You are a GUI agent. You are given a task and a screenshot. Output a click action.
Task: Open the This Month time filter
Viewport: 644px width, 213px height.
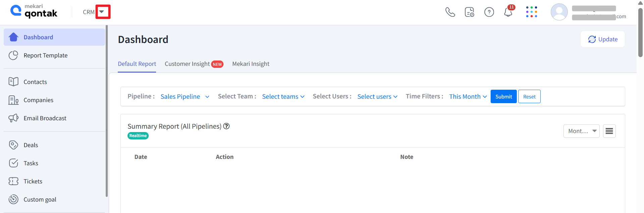point(468,97)
